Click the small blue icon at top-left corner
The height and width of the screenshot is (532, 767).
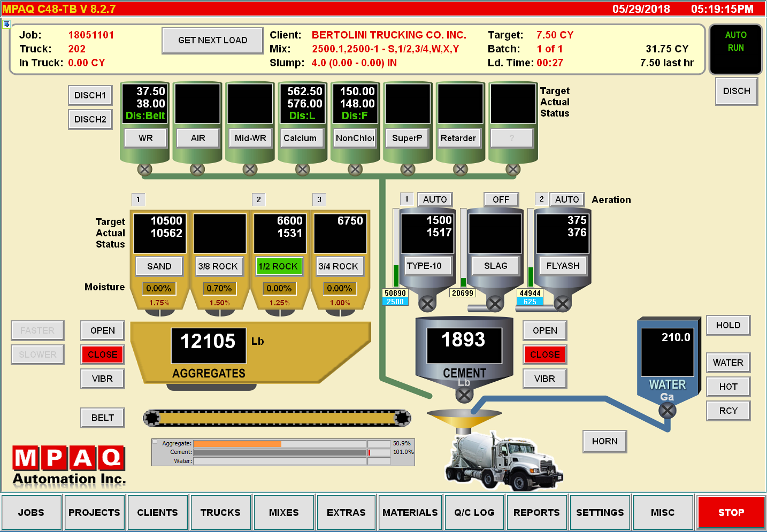click(6, 24)
